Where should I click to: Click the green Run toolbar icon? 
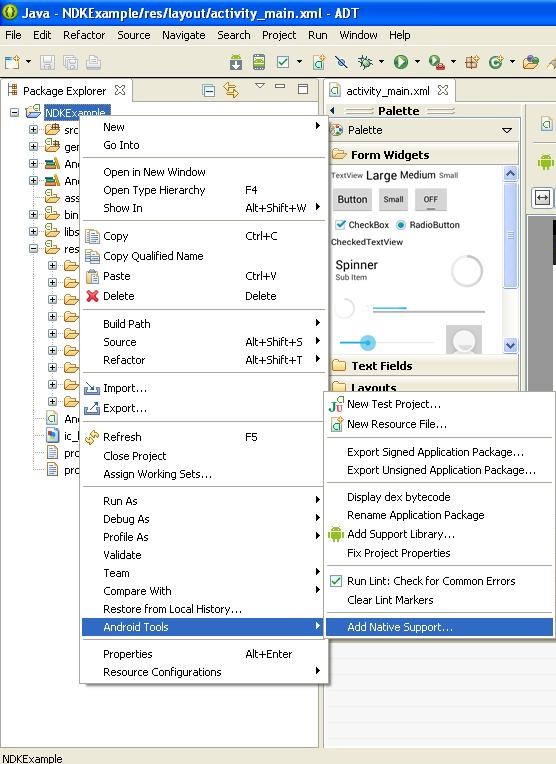click(401, 62)
